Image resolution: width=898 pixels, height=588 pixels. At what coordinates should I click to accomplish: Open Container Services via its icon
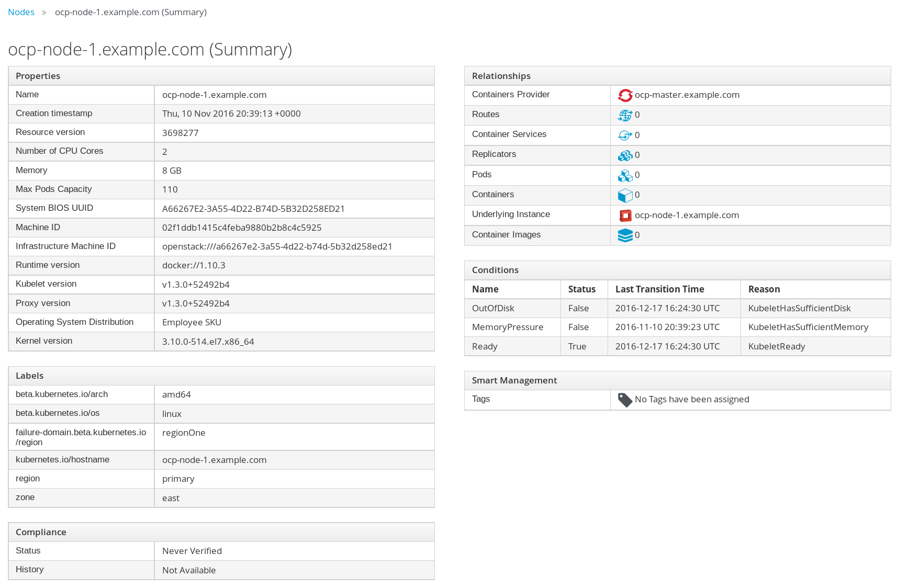point(625,135)
